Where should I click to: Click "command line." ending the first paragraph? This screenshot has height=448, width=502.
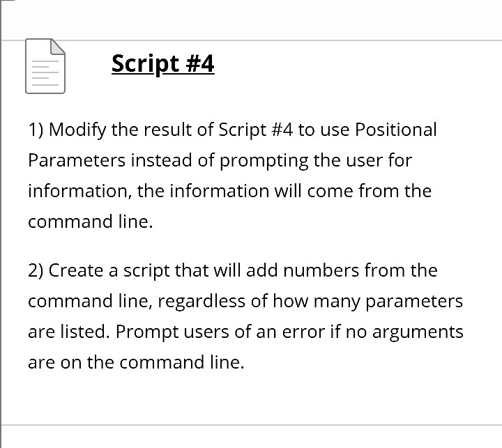coord(90,222)
